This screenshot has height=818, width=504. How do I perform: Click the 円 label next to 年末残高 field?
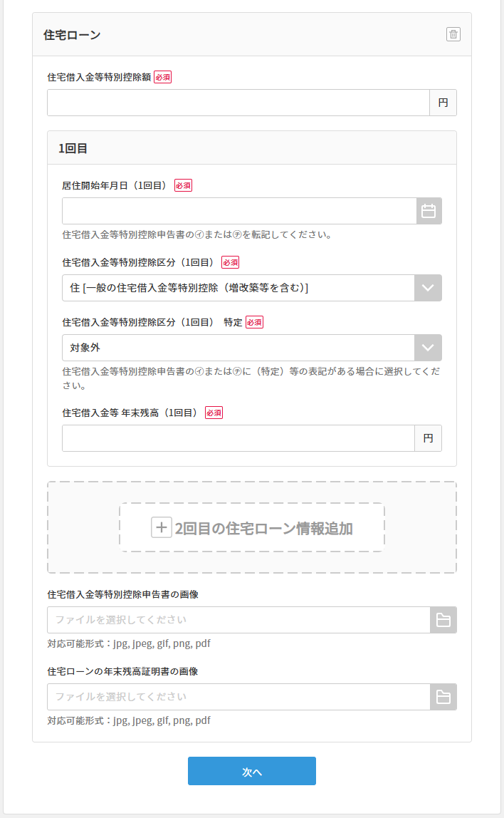coord(428,438)
